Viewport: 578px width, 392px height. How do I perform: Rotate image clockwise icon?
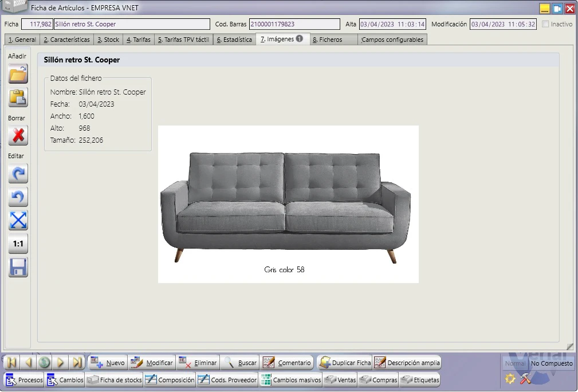(x=18, y=173)
